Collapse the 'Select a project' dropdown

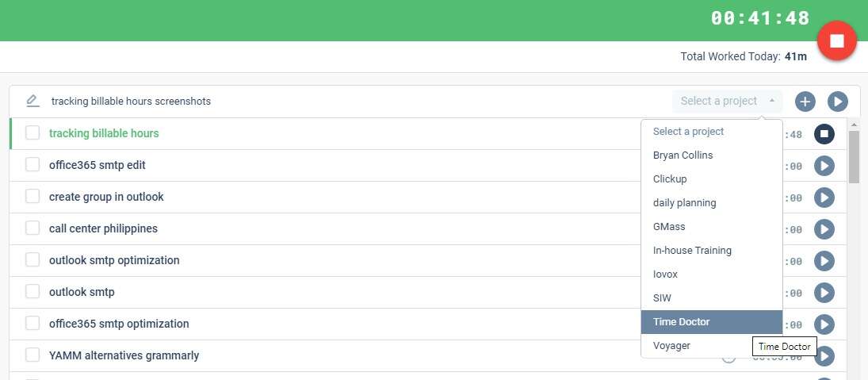(x=727, y=102)
